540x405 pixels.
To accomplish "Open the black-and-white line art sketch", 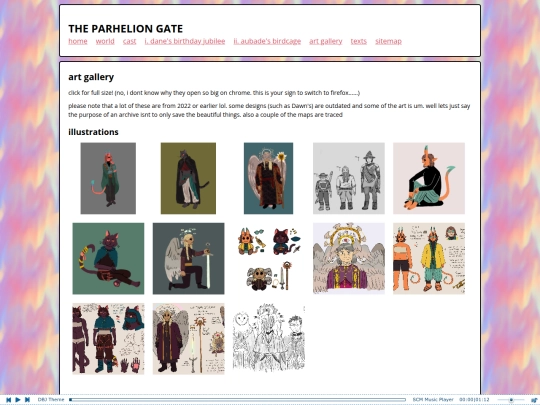I will pyautogui.click(x=269, y=339).
